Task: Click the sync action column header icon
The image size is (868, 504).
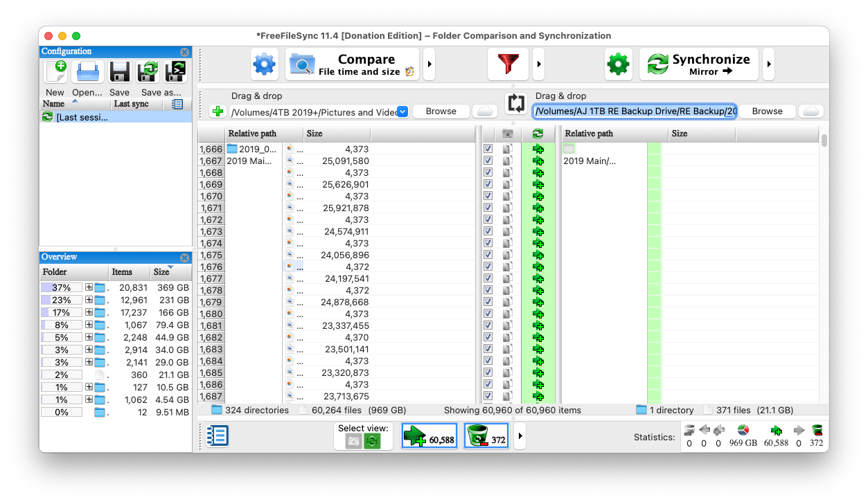Action: coord(538,134)
